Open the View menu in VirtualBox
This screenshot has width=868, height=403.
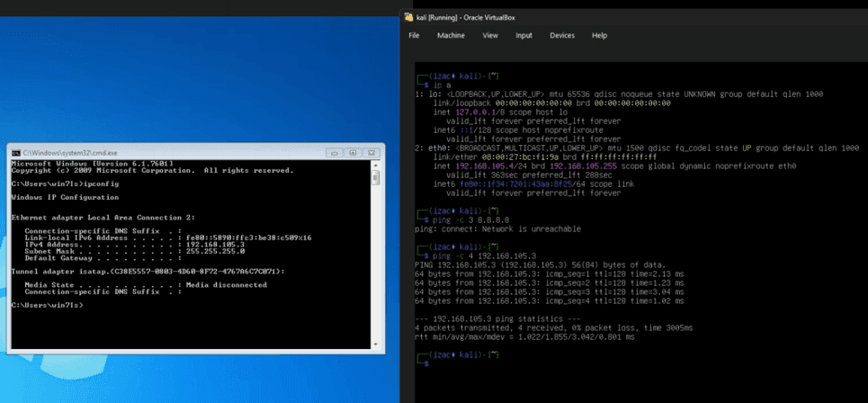click(x=490, y=35)
